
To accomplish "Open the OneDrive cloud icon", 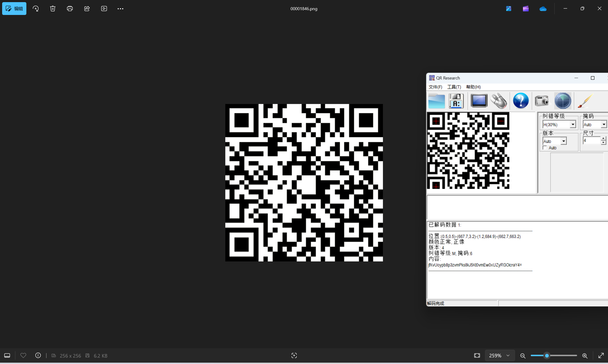I will 543,9.
